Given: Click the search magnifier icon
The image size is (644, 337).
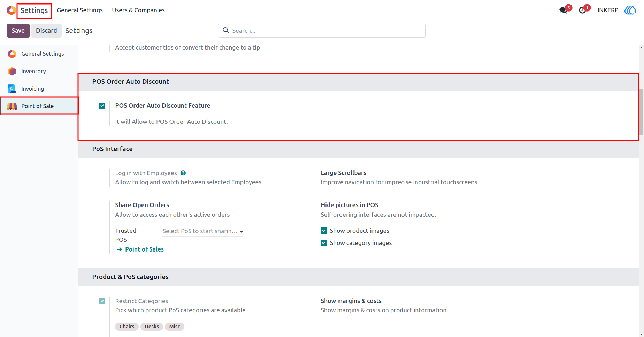Looking at the screenshot, I should (x=226, y=30).
